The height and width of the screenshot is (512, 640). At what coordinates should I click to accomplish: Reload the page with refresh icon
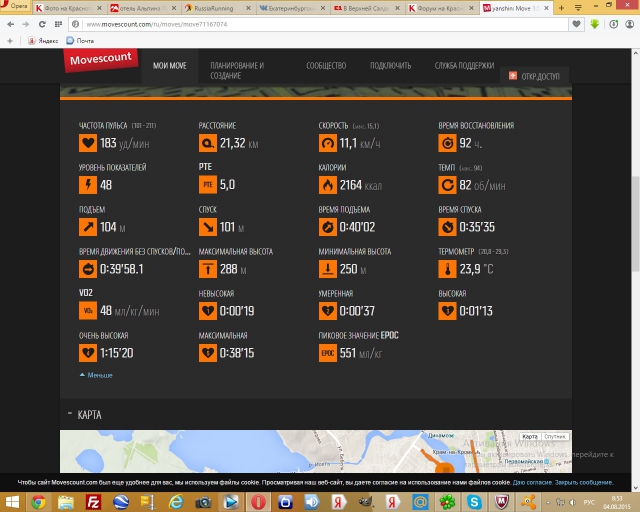tap(42, 24)
